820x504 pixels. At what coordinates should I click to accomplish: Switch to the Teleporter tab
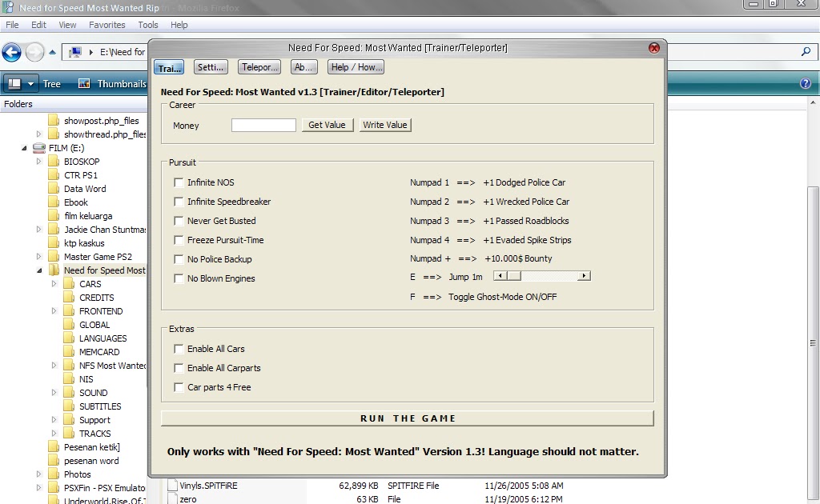click(x=259, y=67)
